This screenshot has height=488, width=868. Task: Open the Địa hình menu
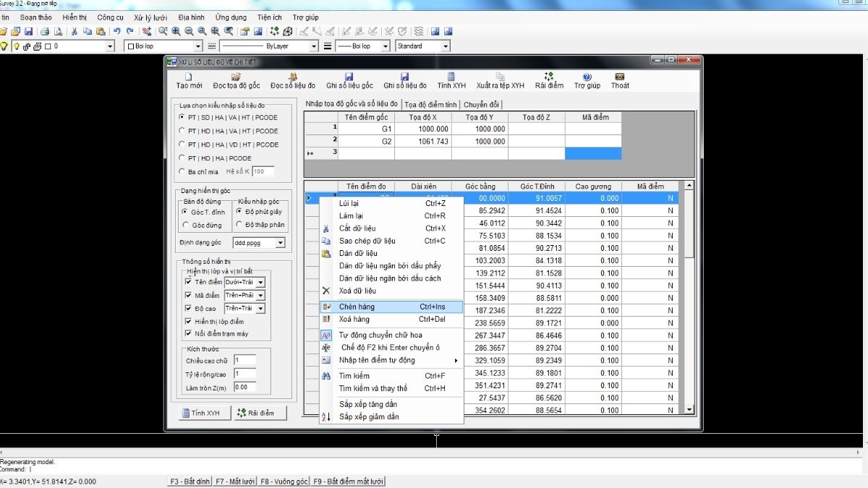(x=191, y=17)
